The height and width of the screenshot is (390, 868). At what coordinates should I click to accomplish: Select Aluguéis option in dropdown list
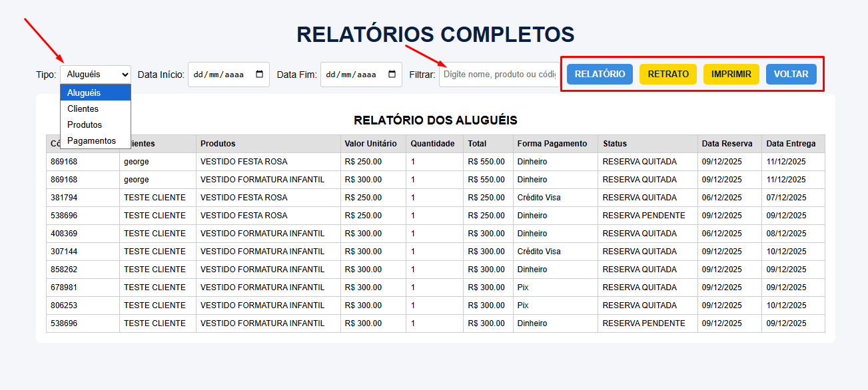click(x=95, y=93)
